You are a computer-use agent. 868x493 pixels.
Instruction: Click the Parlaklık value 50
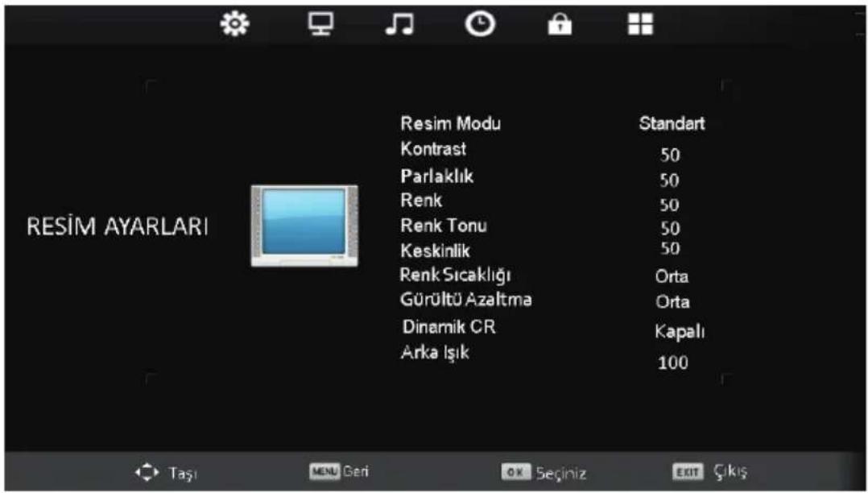pos(670,180)
